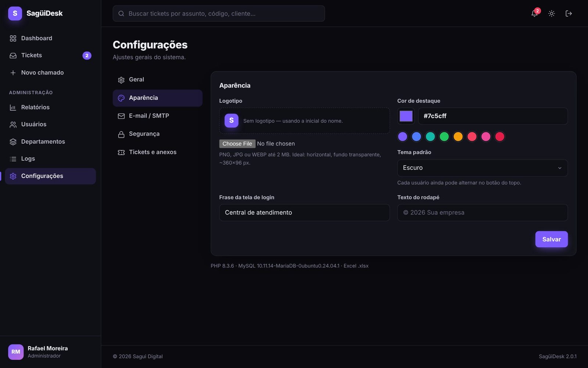Select the Tickets e anexos tab
This screenshot has height=368, width=588.
[x=157, y=152]
